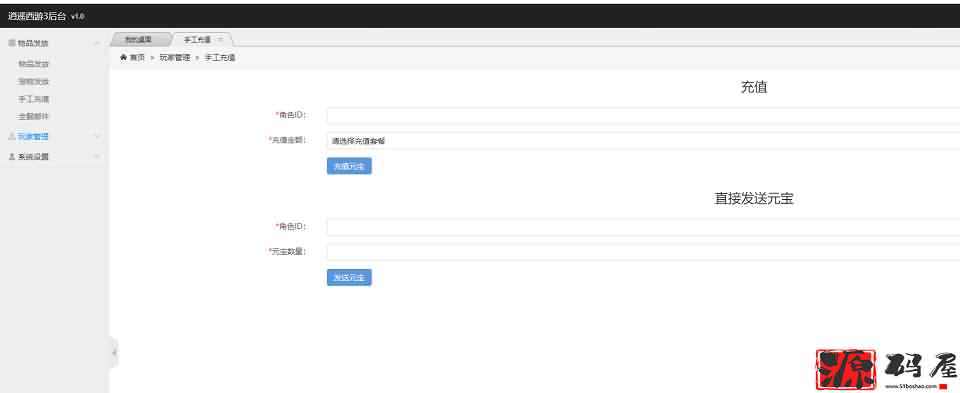960x393 pixels.
Task: Collapse the sidebar with the edge handle
Action: pyautogui.click(x=114, y=353)
